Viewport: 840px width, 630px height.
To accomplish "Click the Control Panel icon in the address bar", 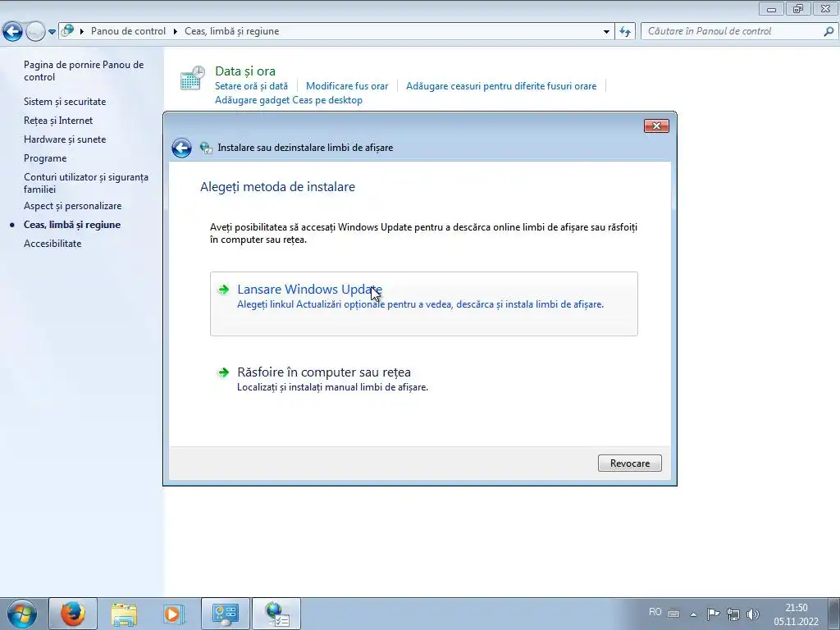I will [x=67, y=31].
